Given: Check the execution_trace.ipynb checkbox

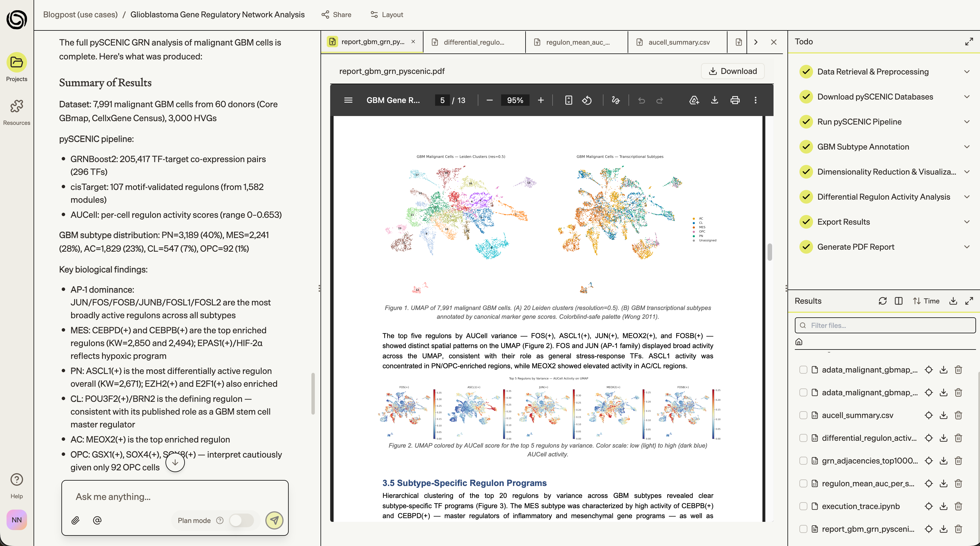Looking at the screenshot, I should (803, 506).
